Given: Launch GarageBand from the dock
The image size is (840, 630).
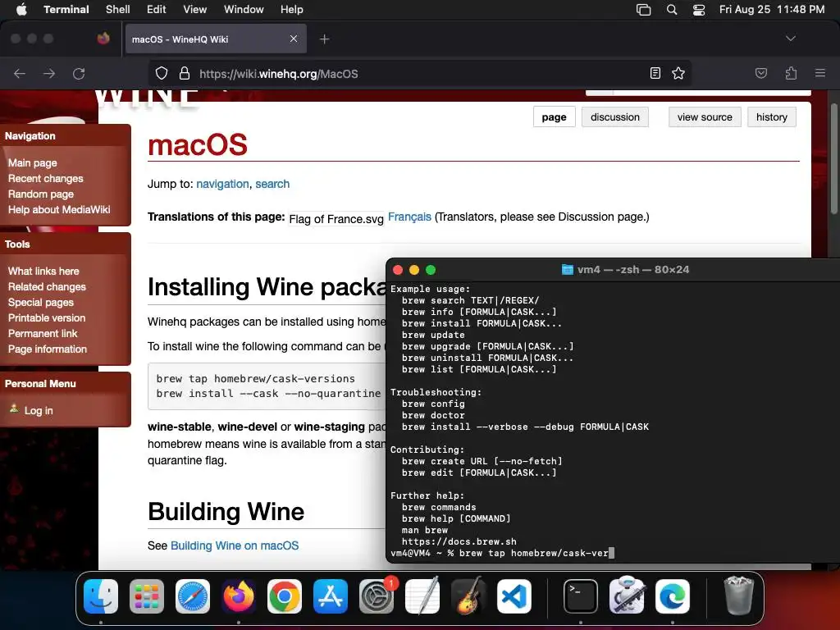Looking at the screenshot, I should tap(468, 596).
